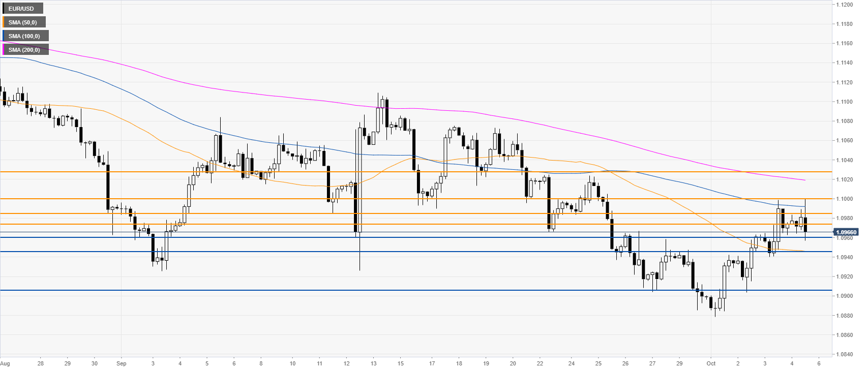Click the 27 date label on time axis
Image resolution: width=868 pixels, height=370 pixels.
click(x=652, y=363)
